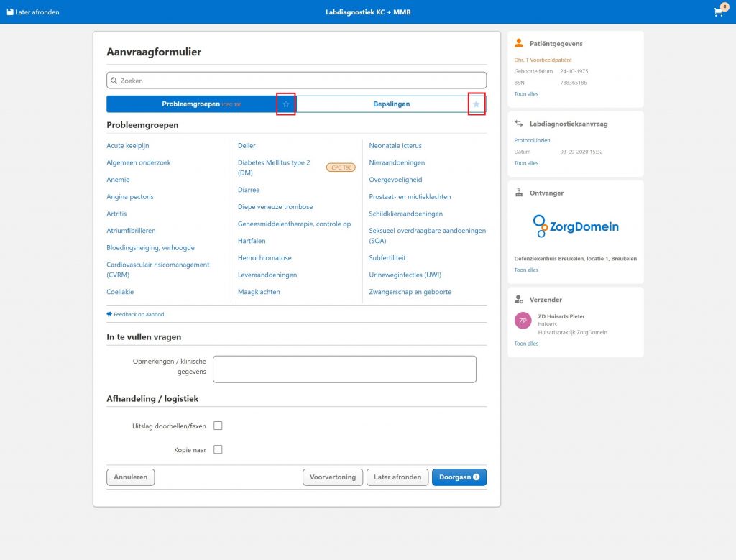Select the Probleemgroepen tab

coord(191,104)
